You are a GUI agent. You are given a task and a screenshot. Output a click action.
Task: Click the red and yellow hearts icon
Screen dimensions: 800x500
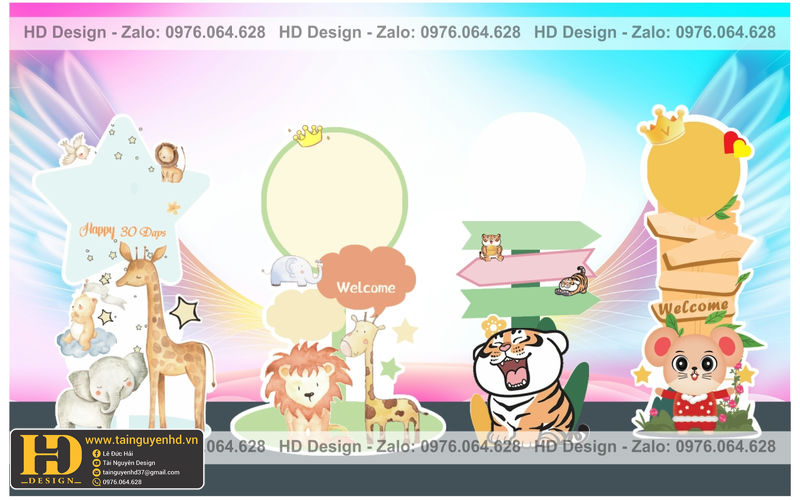point(736,145)
